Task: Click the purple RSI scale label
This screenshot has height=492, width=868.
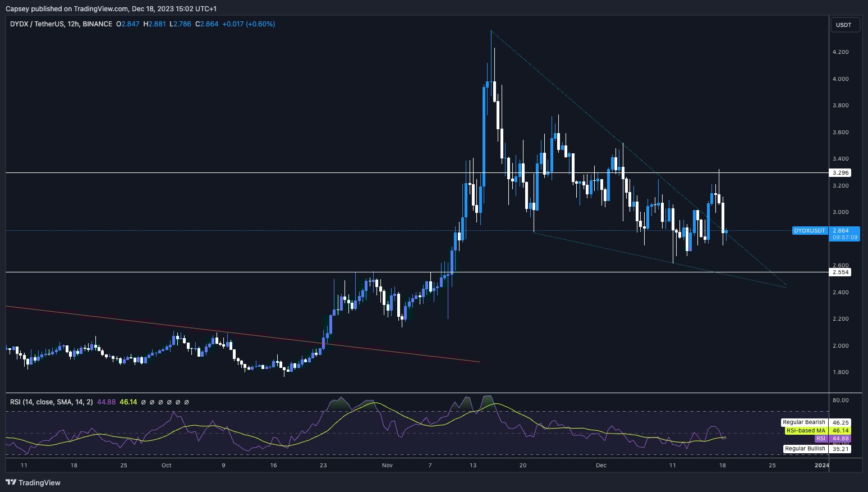Action: click(x=821, y=439)
